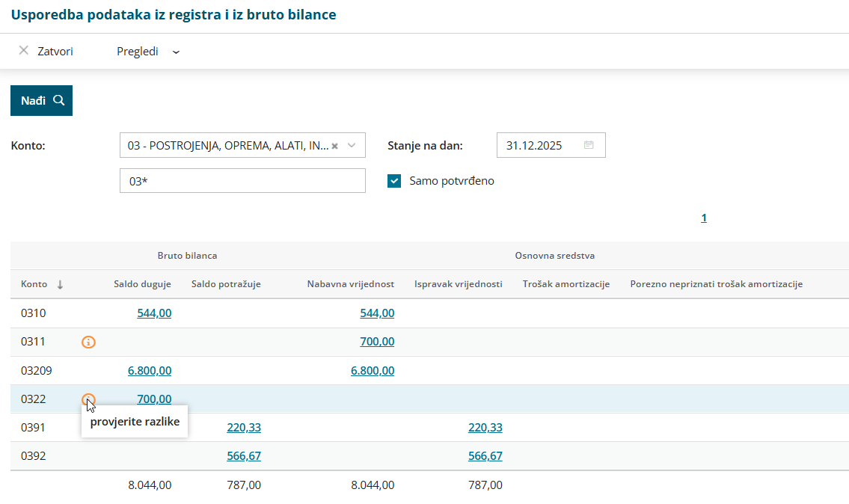Click the Stanje na dan date field

tap(539, 145)
